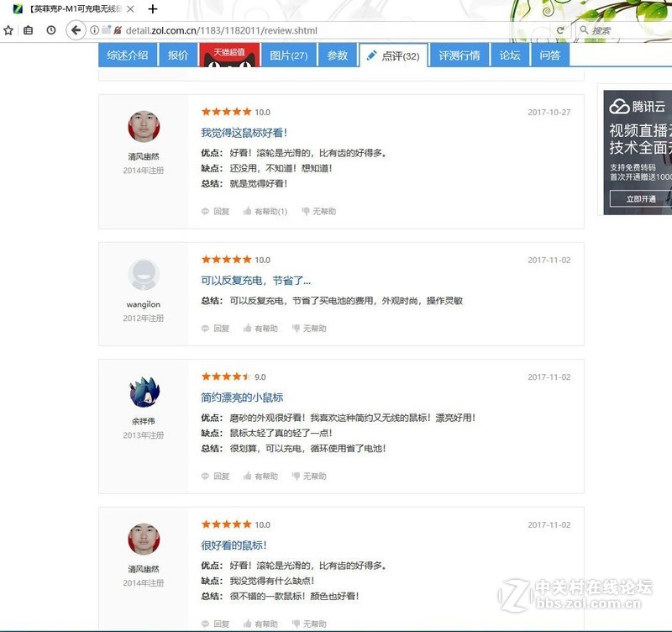Select the 点评(32) tab
The height and width of the screenshot is (632, 672).
point(393,55)
